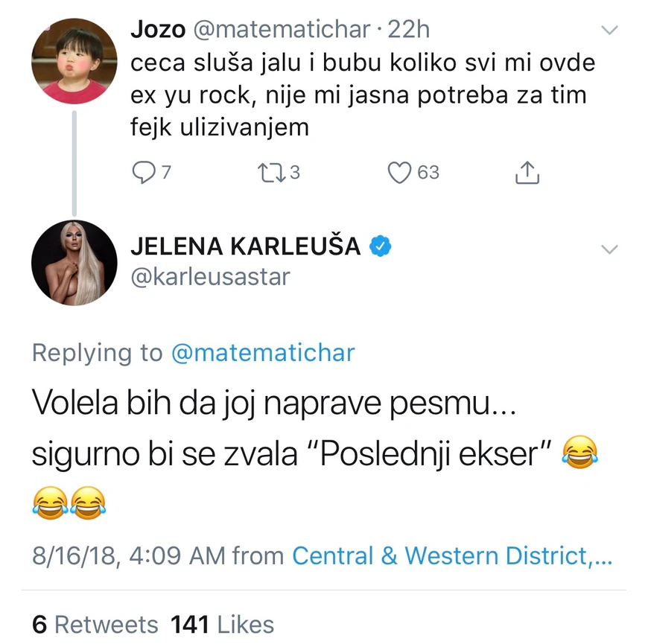The image size is (648, 644).
Task: Click the Jozo display name
Action: click(x=158, y=29)
